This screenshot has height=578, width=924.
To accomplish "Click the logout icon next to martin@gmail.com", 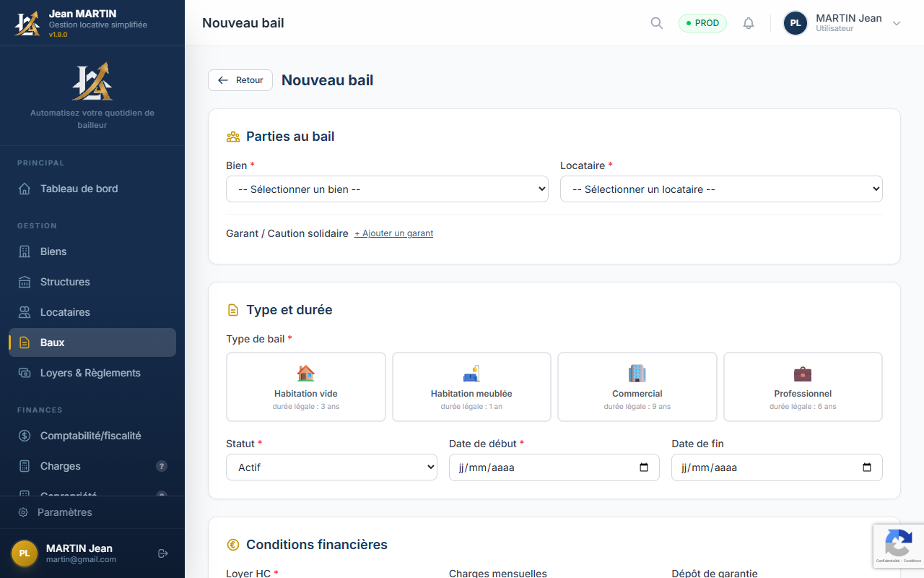I will [162, 553].
